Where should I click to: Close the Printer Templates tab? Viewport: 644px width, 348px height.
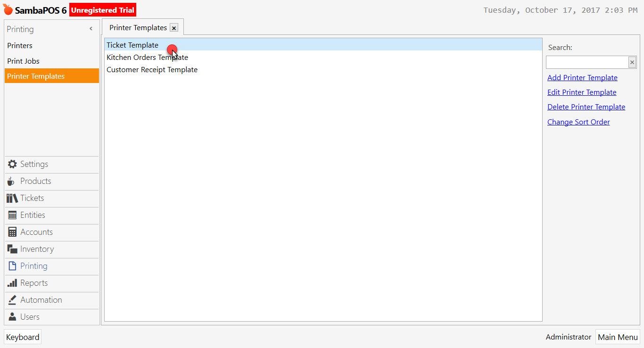click(x=174, y=27)
